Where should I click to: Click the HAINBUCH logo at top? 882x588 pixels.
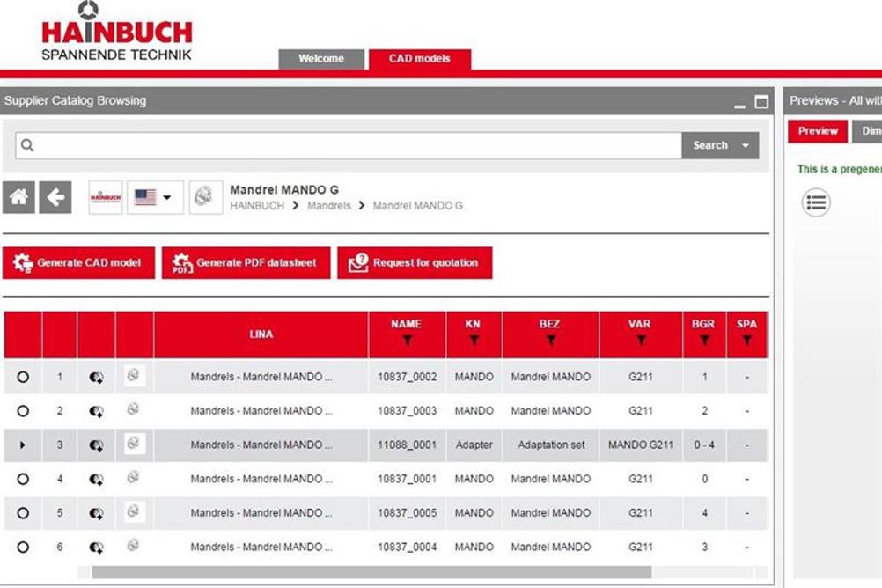point(116,32)
